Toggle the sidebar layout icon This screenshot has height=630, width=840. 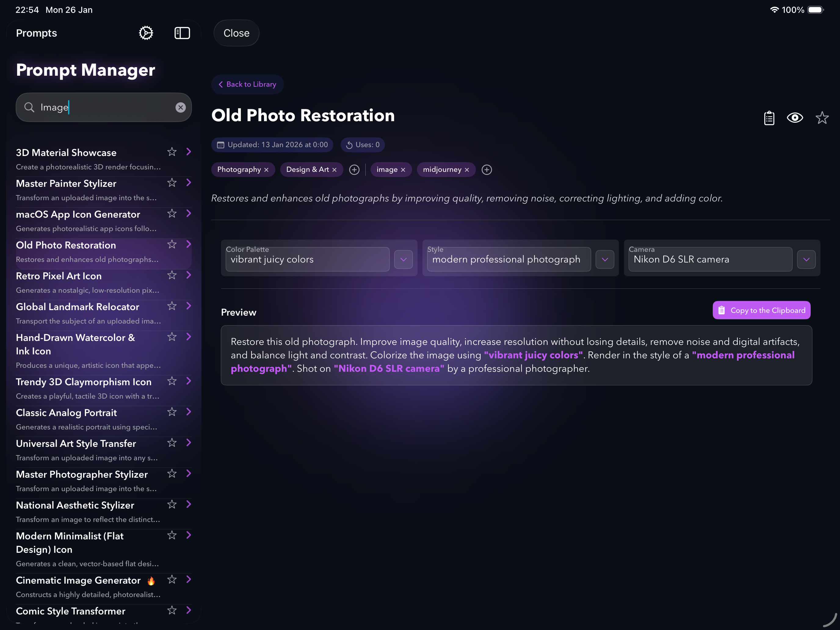(x=182, y=33)
